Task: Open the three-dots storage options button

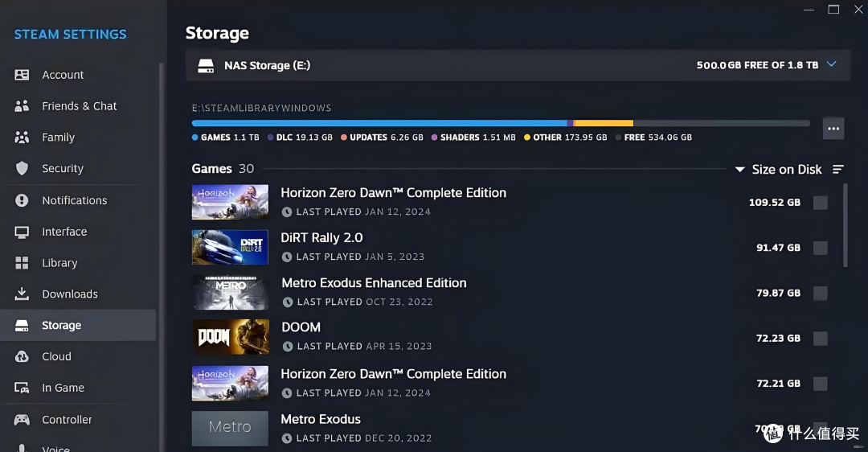Action: pos(833,129)
